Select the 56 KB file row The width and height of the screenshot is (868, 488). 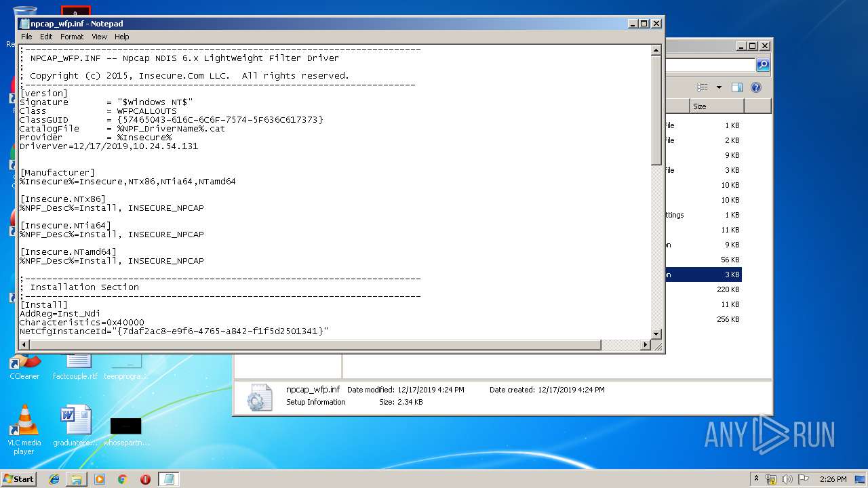(x=703, y=260)
